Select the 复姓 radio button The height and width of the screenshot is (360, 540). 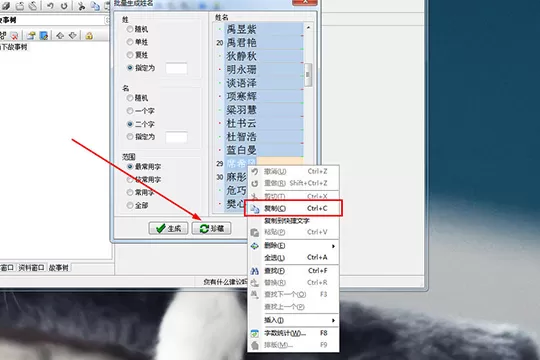[x=137, y=55]
